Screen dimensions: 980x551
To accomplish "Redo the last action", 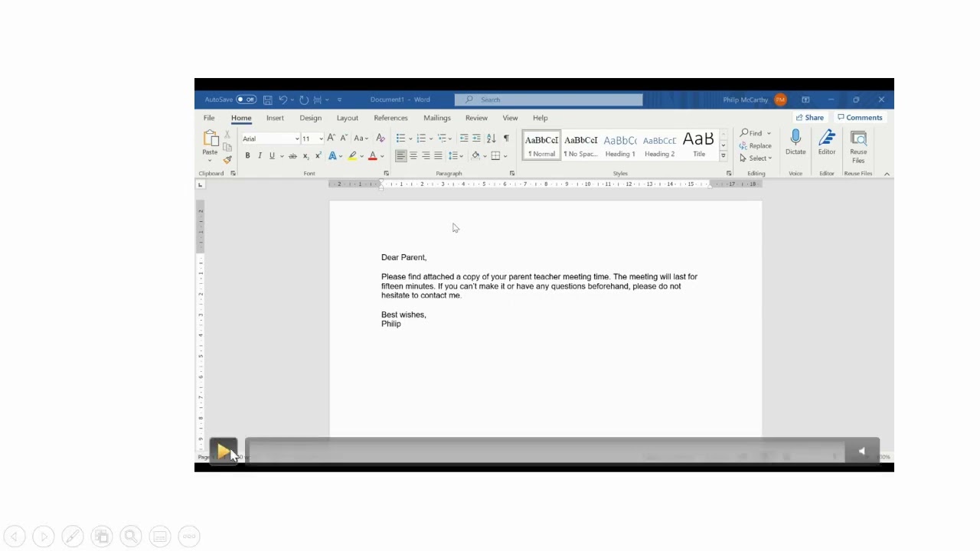I will click(x=304, y=99).
